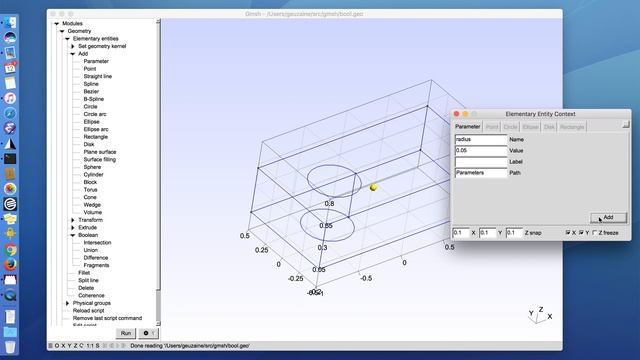The width and height of the screenshot is (640, 360).
Task: Click the gear button next to Run
Action: [148, 333]
